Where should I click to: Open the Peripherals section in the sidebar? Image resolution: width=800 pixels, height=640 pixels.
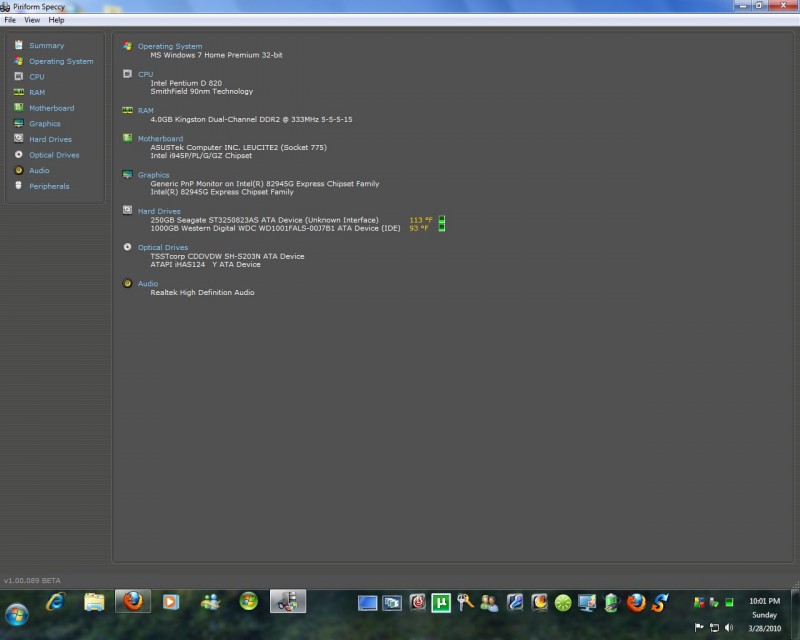click(x=49, y=186)
